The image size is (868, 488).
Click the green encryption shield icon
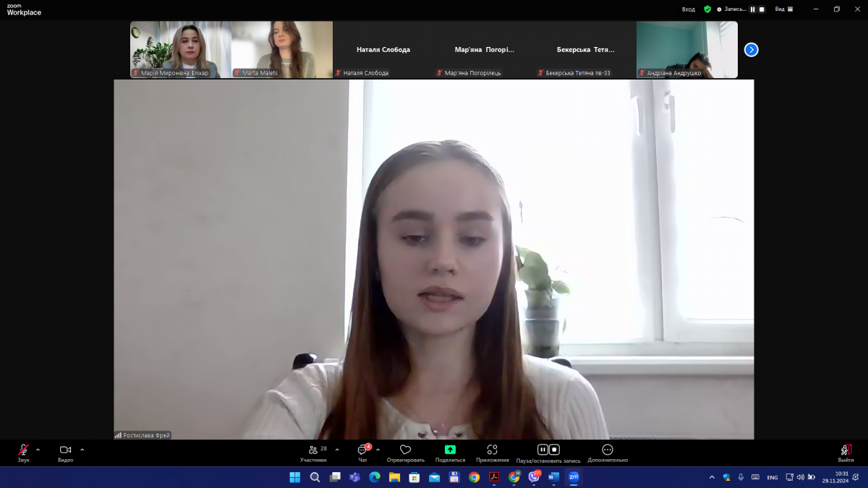(707, 9)
